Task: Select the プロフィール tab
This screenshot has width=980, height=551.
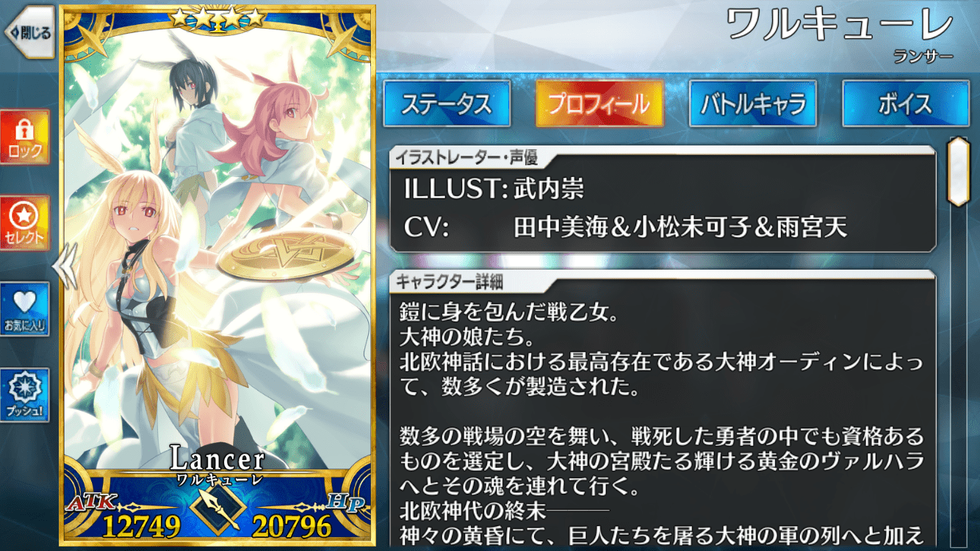Action: click(x=599, y=104)
